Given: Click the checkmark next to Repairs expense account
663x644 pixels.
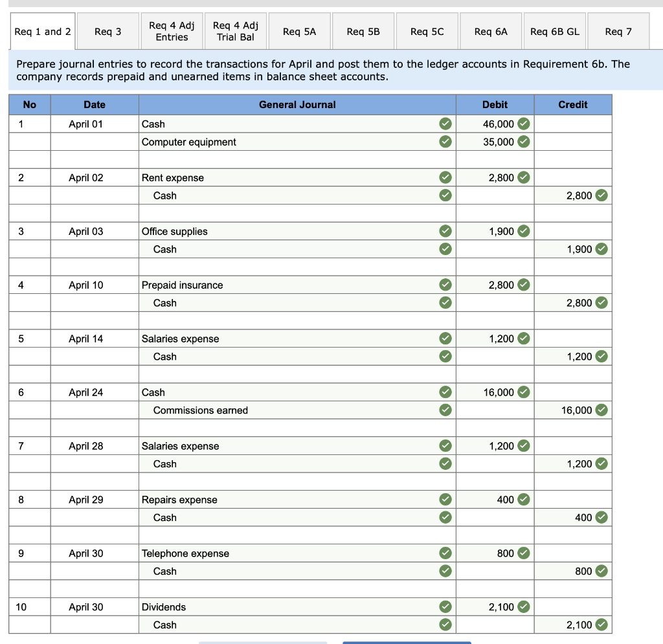Looking at the screenshot, I should click(x=445, y=500).
